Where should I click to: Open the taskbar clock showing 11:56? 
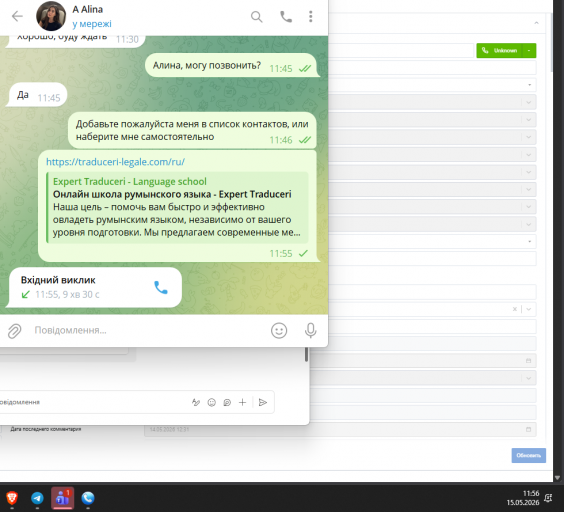pyautogui.click(x=523, y=498)
